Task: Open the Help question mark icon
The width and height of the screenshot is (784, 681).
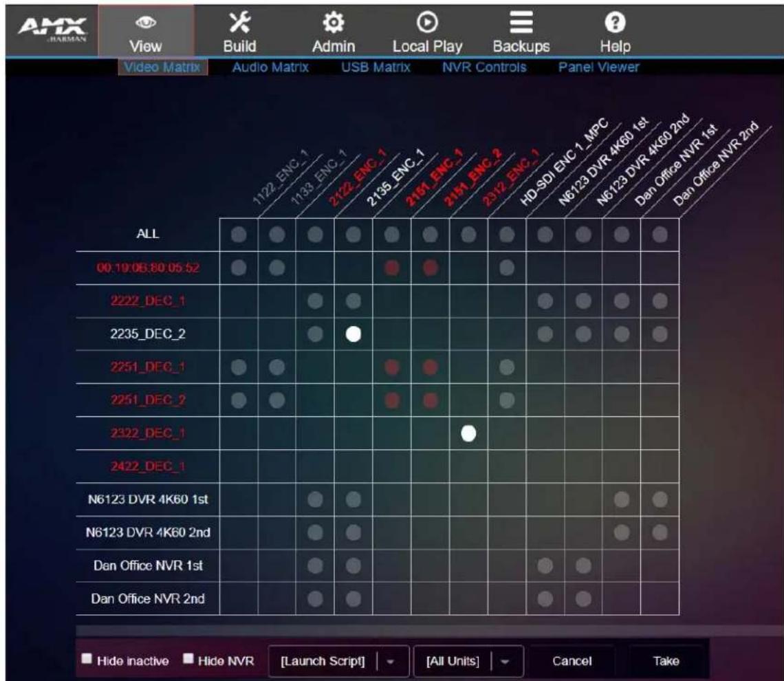Action: point(615,23)
